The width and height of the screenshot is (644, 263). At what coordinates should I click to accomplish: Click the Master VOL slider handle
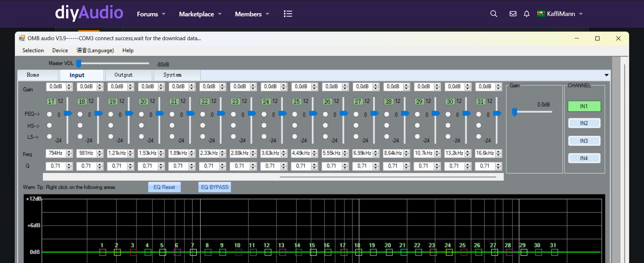pyautogui.click(x=79, y=64)
